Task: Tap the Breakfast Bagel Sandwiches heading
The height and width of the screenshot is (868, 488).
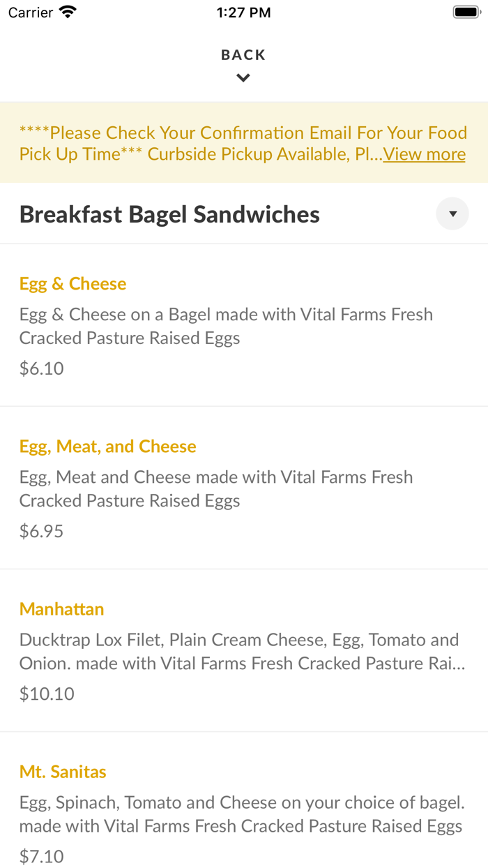Action: [x=169, y=214]
